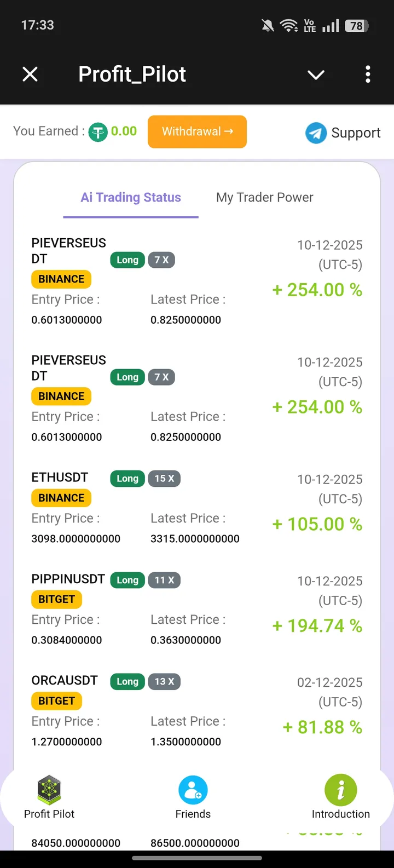Close the Profit_Pilot mini app
Viewport: 394px width, 868px height.
(x=30, y=74)
